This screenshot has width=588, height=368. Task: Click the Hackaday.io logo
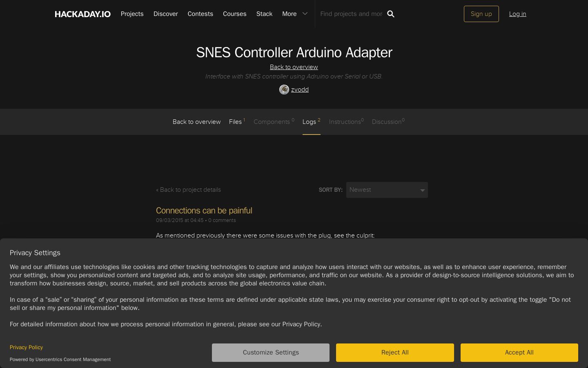tap(82, 14)
